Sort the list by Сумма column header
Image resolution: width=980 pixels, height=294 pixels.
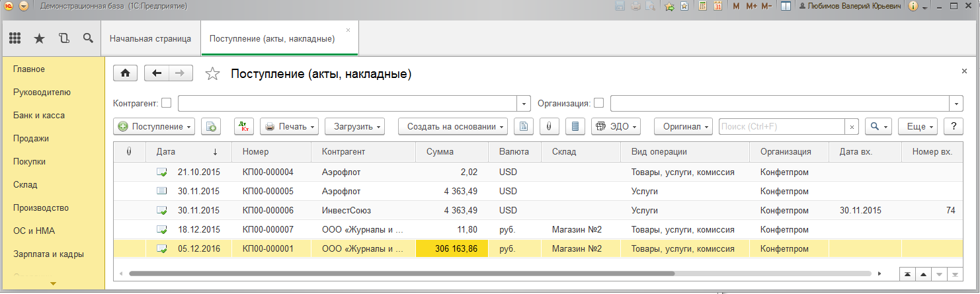[x=453, y=152]
